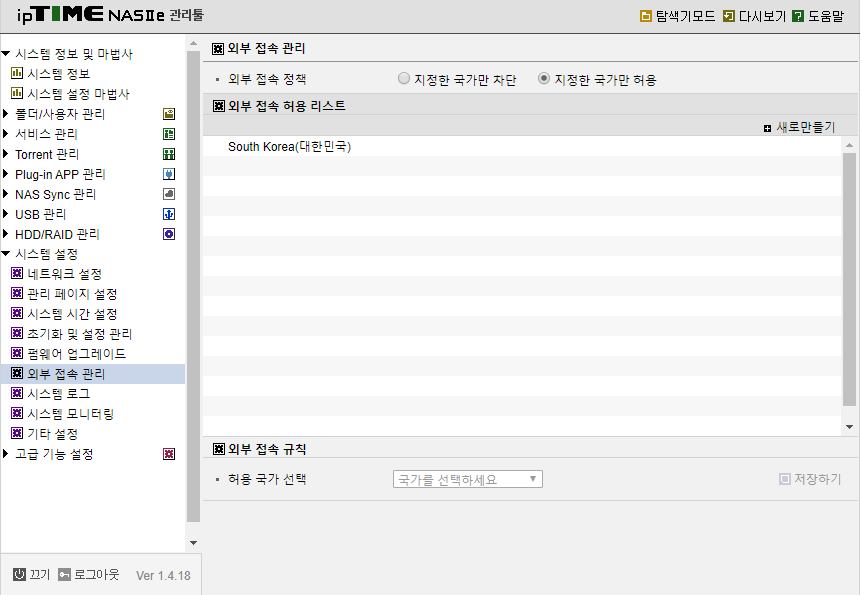Expand the 고급 기능 설정 arrow
The width and height of the screenshot is (862, 595).
pyautogui.click(x=5, y=454)
